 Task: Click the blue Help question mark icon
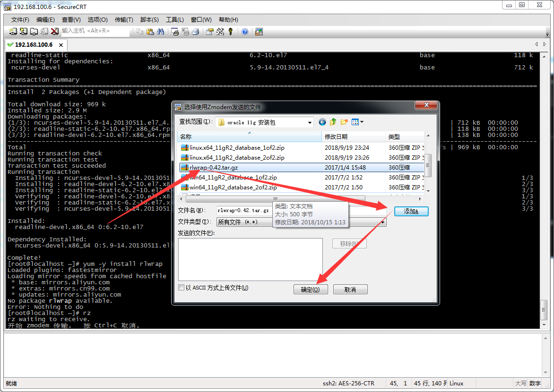(245, 32)
